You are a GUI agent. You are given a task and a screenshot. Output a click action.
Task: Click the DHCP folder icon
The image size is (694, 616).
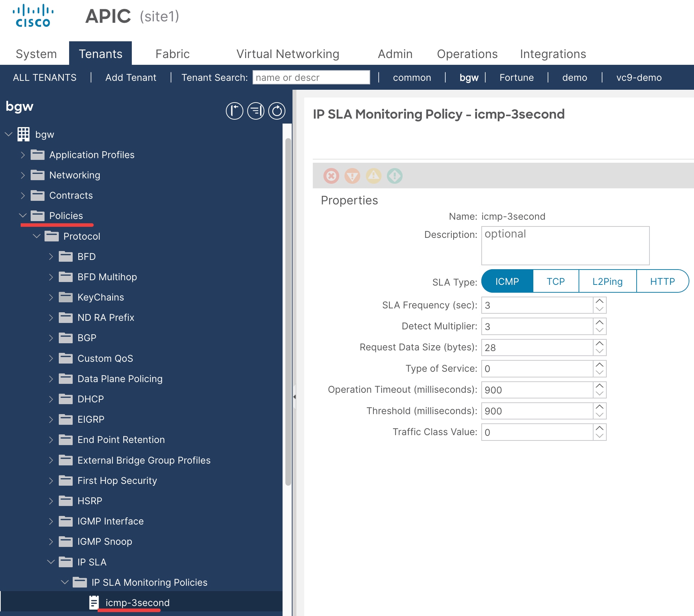point(66,399)
